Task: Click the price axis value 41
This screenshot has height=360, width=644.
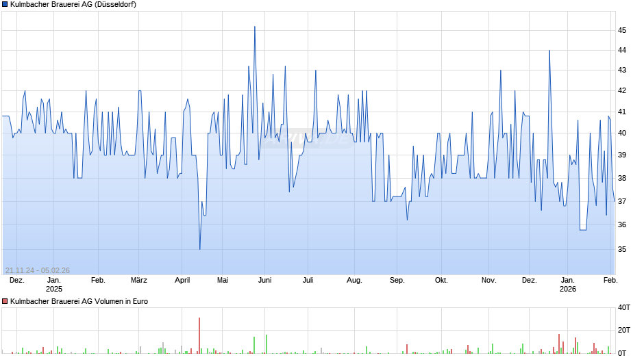Action: (x=622, y=112)
